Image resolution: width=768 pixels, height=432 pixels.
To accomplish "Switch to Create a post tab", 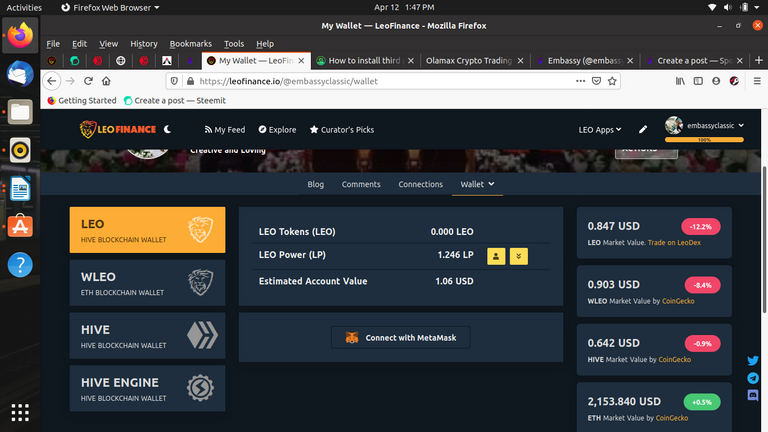I will [694, 60].
